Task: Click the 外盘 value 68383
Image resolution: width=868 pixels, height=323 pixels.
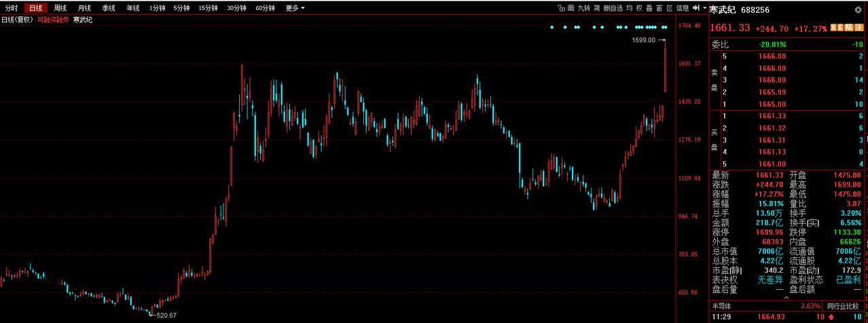Action: [x=772, y=241]
